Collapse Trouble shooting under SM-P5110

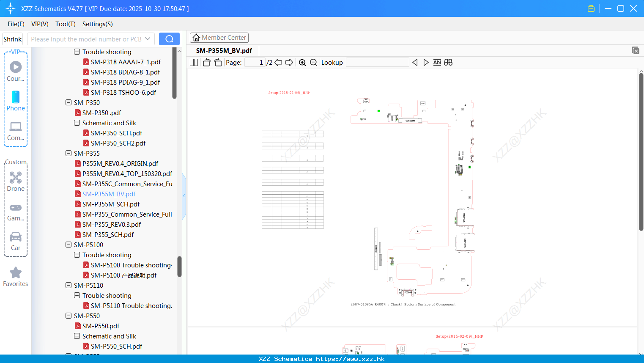tap(77, 295)
